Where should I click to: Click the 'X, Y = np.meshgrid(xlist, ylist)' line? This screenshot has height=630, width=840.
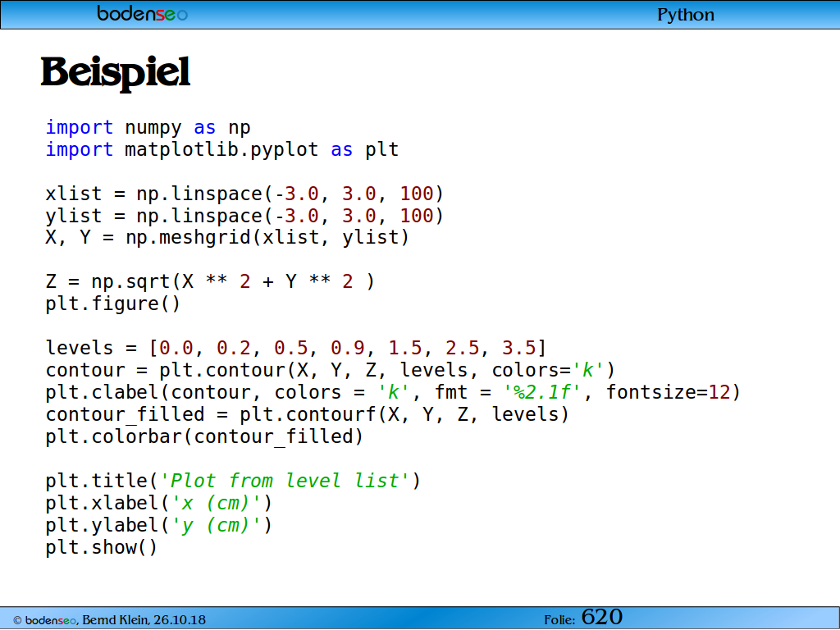click(228, 237)
